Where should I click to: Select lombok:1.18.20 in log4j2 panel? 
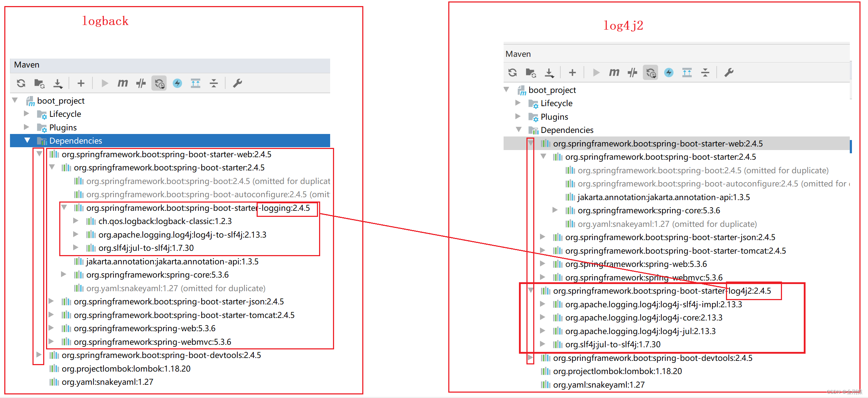(617, 371)
